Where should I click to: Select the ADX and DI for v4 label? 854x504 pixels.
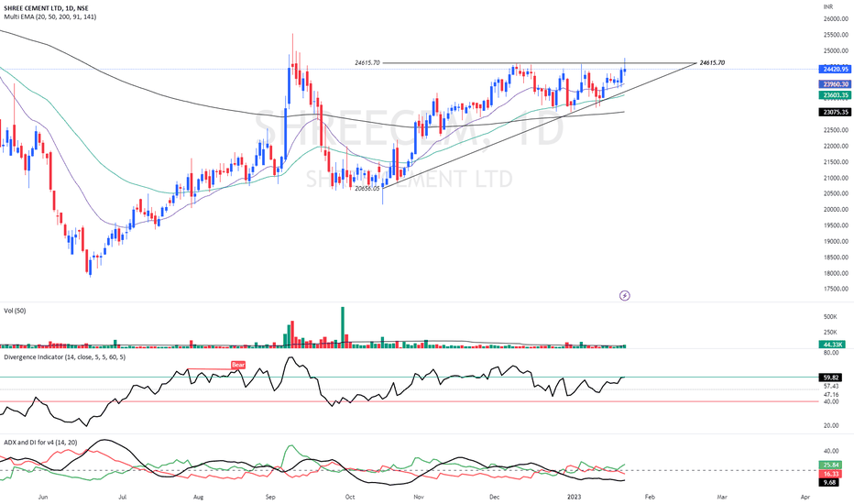click(40, 443)
